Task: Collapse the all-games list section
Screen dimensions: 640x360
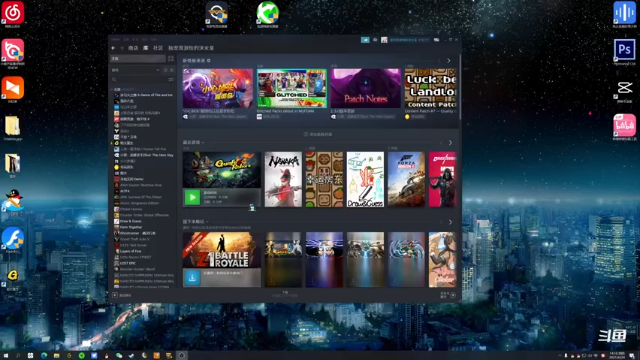Action: pyautogui.click(x=112, y=89)
